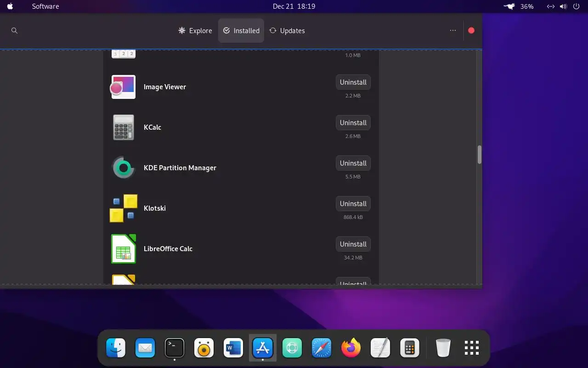Click the KDE Partition Manager icon
The image size is (588, 368).
point(123,168)
